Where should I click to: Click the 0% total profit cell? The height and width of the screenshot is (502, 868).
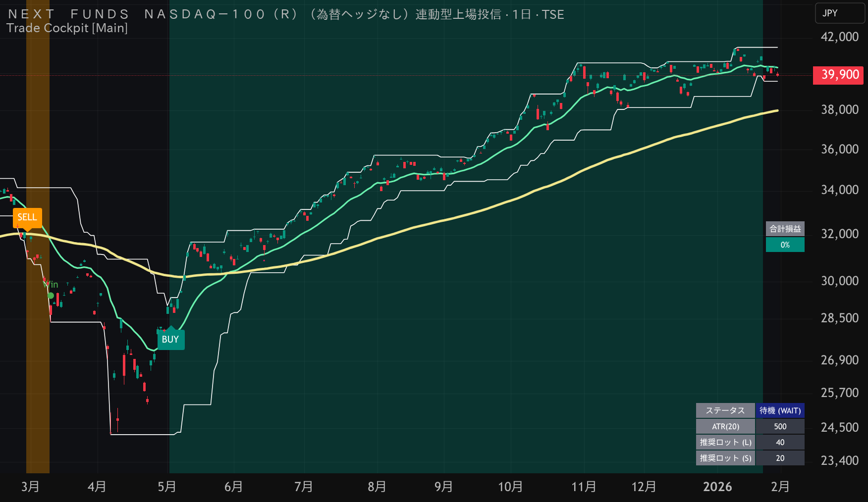pos(785,245)
